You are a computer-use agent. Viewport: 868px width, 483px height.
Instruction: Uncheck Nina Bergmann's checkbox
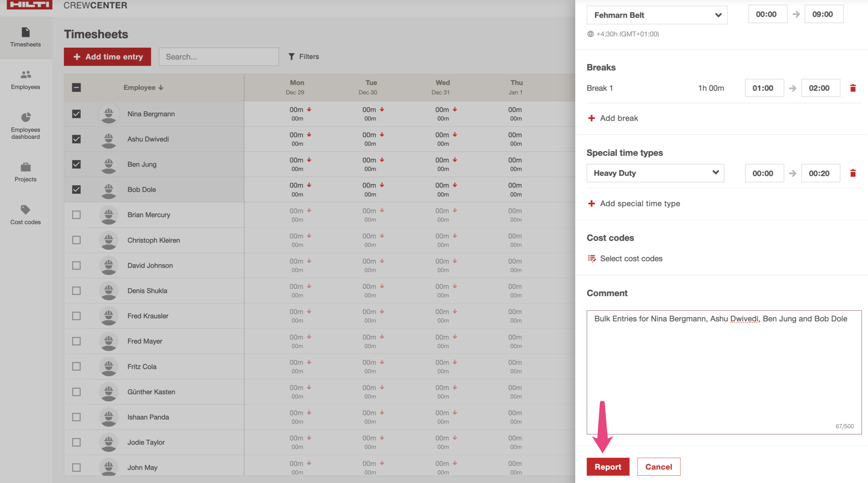[x=77, y=114]
